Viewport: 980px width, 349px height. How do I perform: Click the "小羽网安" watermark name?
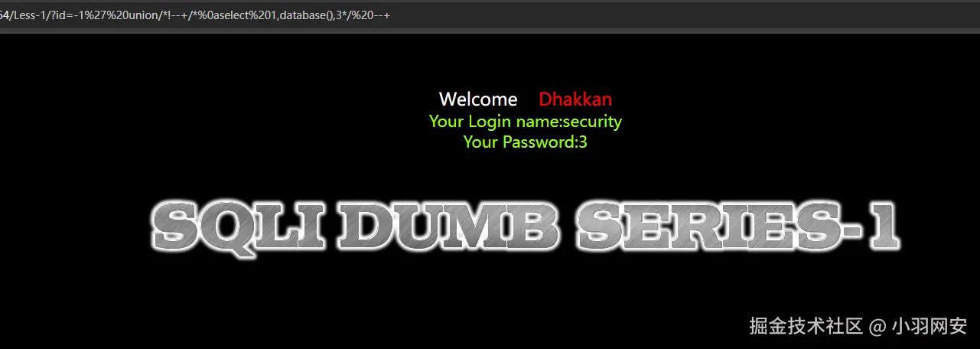(930, 326)
